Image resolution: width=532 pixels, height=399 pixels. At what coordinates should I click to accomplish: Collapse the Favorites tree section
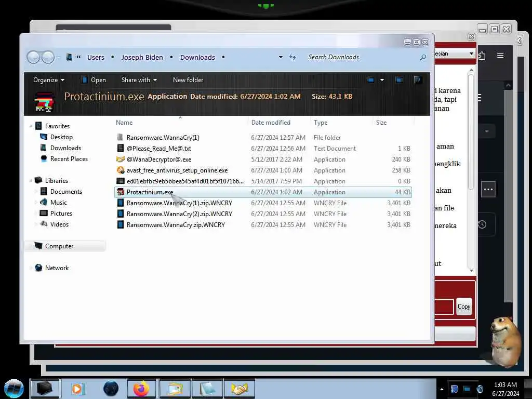31,126
